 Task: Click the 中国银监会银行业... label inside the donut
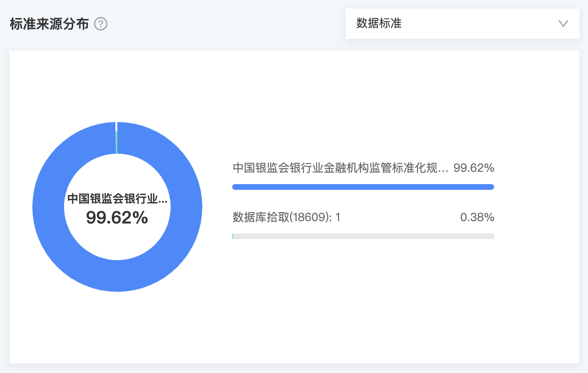coord(117,199)
